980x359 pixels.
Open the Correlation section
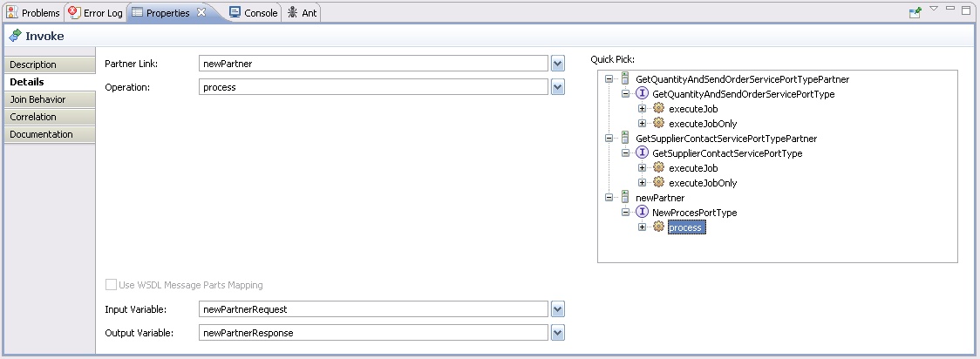click(x=33, y=117)
